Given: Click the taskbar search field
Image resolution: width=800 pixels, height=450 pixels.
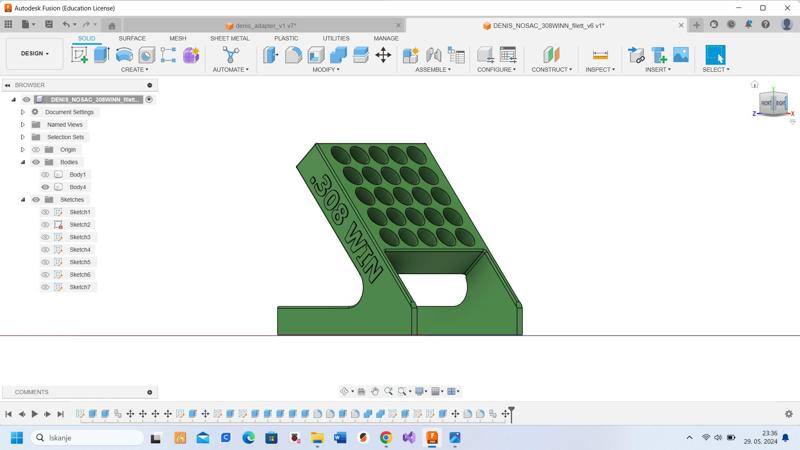Looking at the screenshot, I should pos(87,438).
